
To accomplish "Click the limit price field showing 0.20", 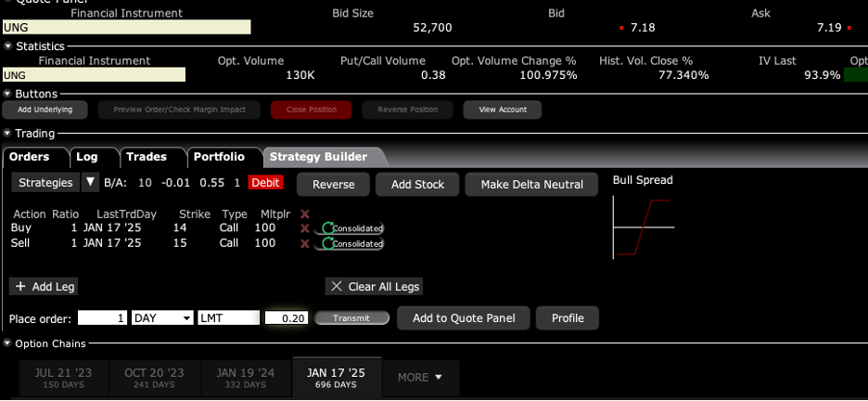I will [287, 317].
